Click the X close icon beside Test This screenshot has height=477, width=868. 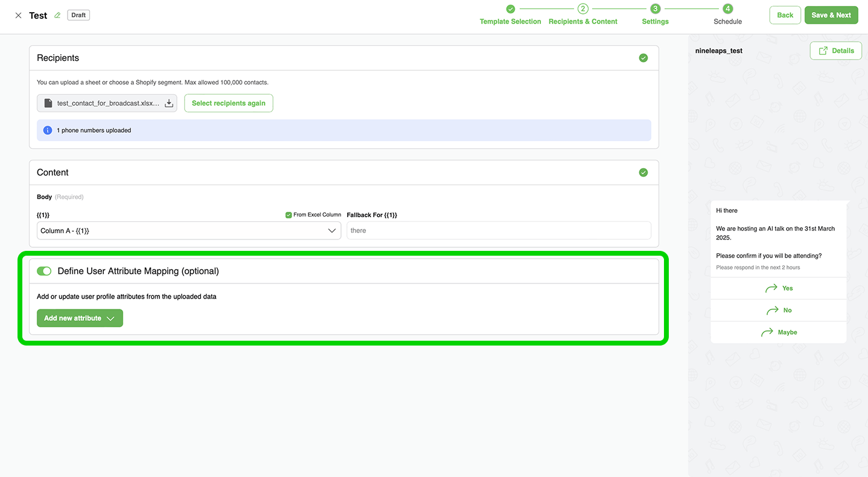tap(18, 16)
